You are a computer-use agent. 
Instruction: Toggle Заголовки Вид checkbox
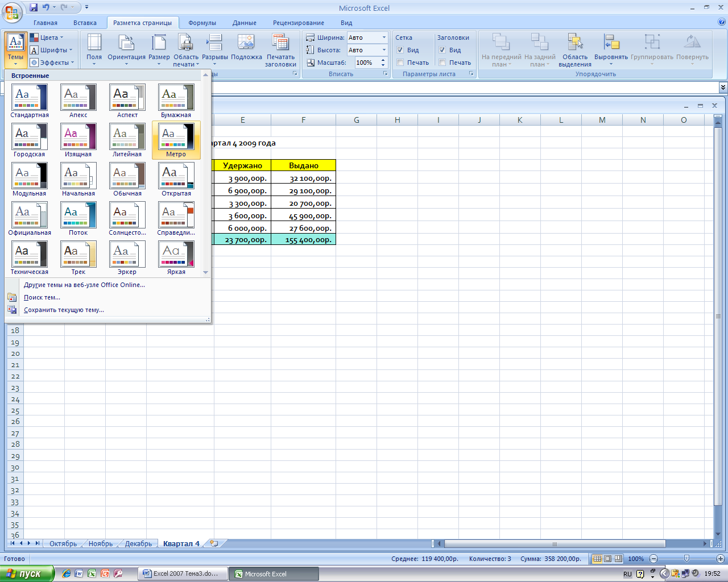(442, 50)
